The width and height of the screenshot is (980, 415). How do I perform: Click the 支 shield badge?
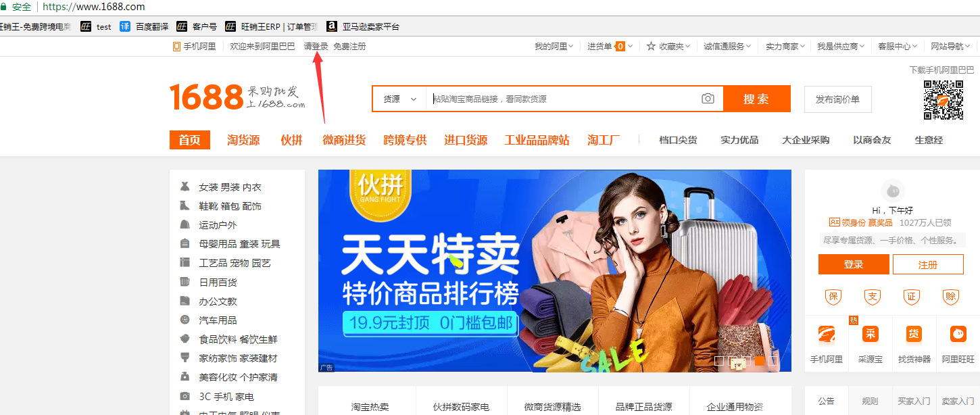click(873, 296)
